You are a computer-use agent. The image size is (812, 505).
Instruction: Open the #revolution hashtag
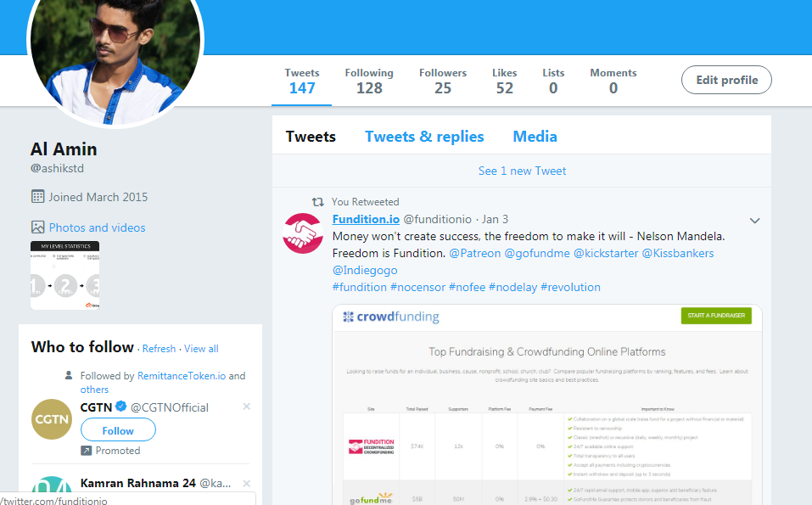(x=570, y=288)
